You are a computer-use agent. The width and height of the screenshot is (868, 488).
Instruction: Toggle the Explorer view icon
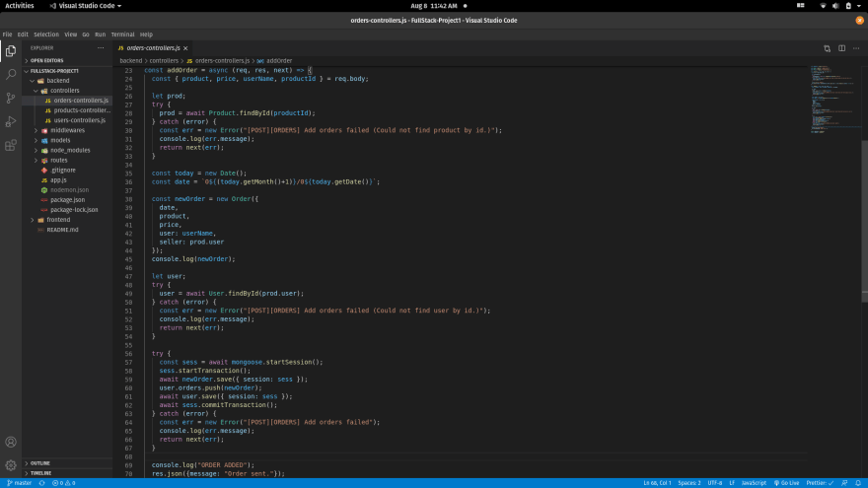[x=11, y=51]
